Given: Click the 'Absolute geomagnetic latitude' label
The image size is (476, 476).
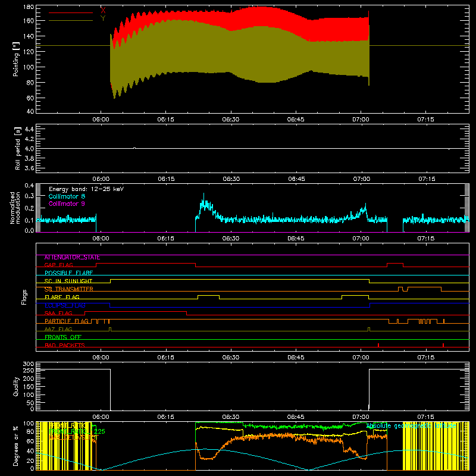Looking at the screenshot, I should coord(411,426).
